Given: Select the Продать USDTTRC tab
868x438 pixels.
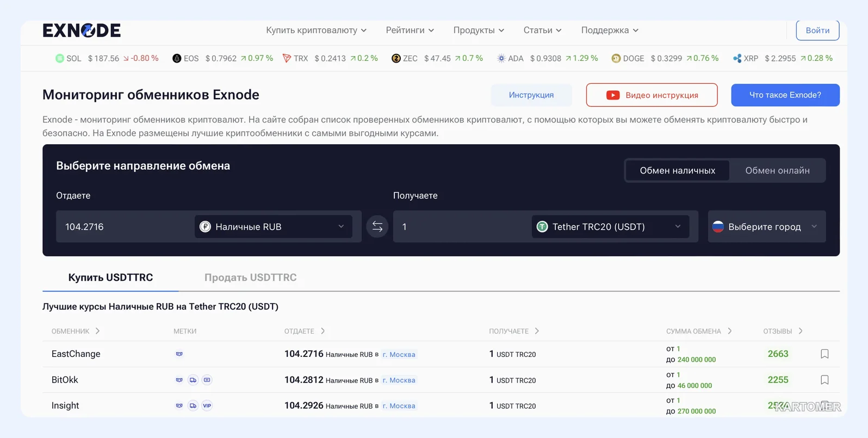Looking at the screenshot, I should 250,277.
